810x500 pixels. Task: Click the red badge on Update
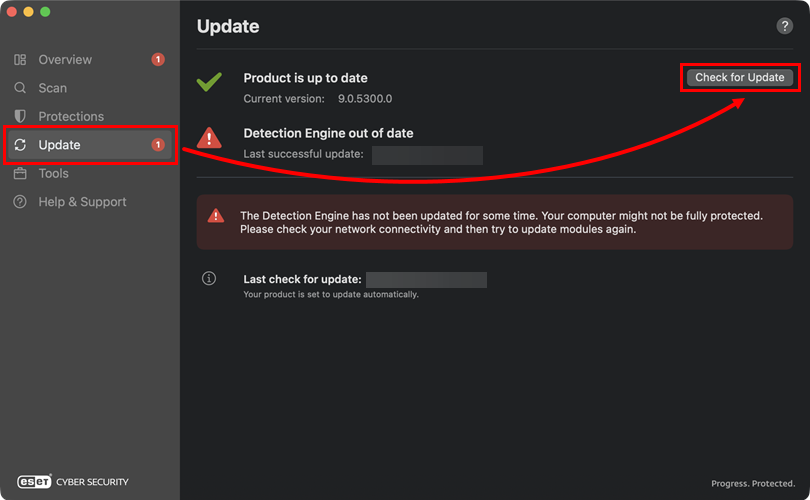158,145
